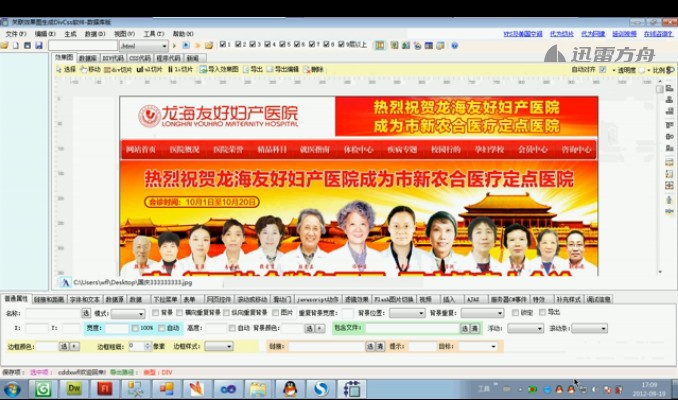The width and height of the screenshot is (678, 400).
Task: Pick a 背景颜色 color with its 选 button
Action: pos(310,329)
